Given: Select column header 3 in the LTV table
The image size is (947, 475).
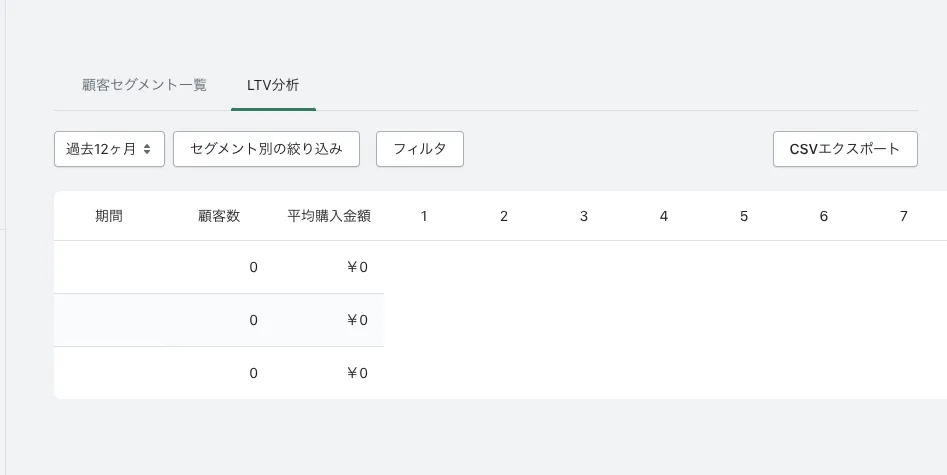Looking at the screenshot, I should [x=584, y=216].
